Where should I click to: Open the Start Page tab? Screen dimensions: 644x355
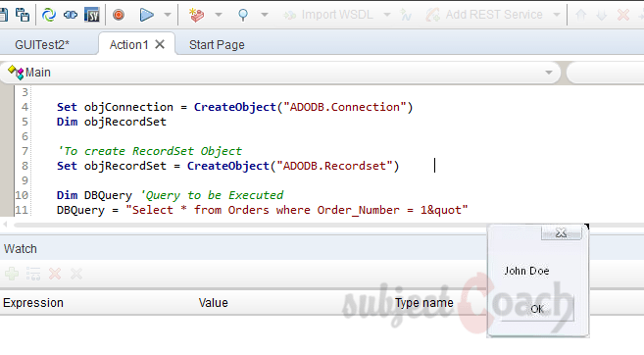[x=217, y=44]
